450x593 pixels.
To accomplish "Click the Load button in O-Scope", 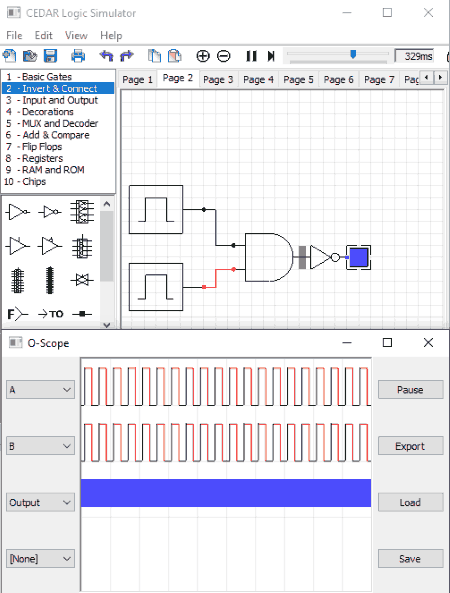I will click(x=411, y=502).
